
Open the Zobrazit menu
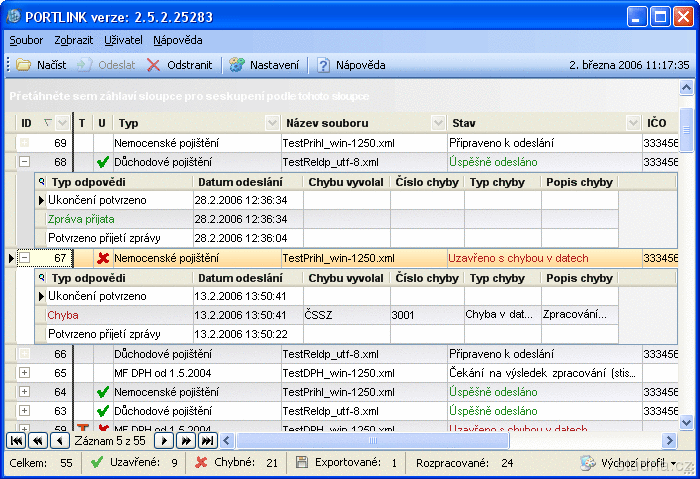coord(74,40)
